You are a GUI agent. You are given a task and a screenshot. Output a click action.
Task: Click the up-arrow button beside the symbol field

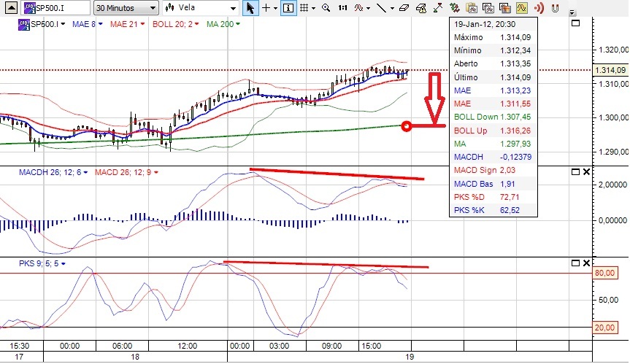pos(11,7)
